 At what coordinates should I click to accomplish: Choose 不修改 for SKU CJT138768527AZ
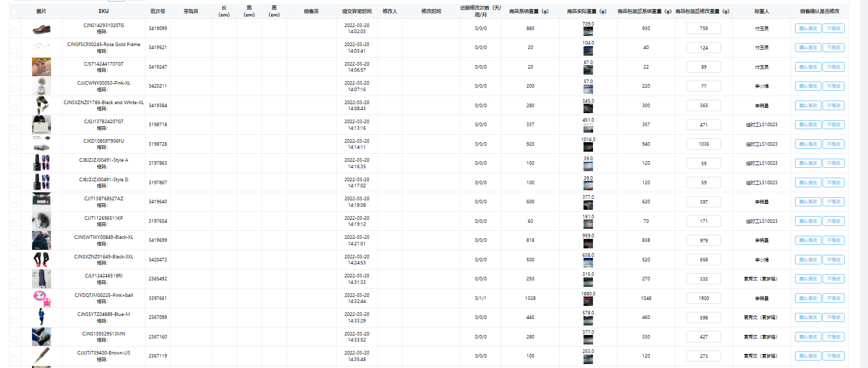point(833,202)
